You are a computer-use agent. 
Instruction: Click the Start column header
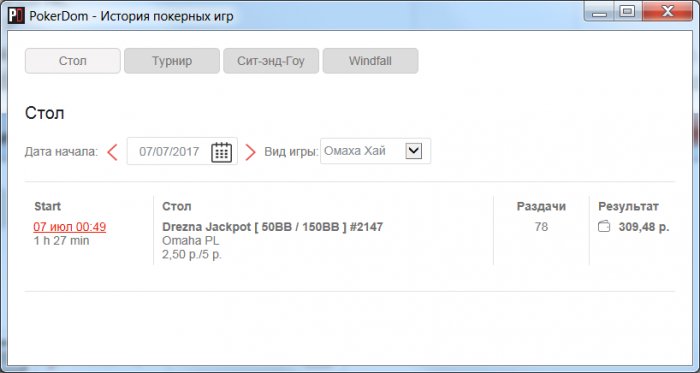point(47,207)
